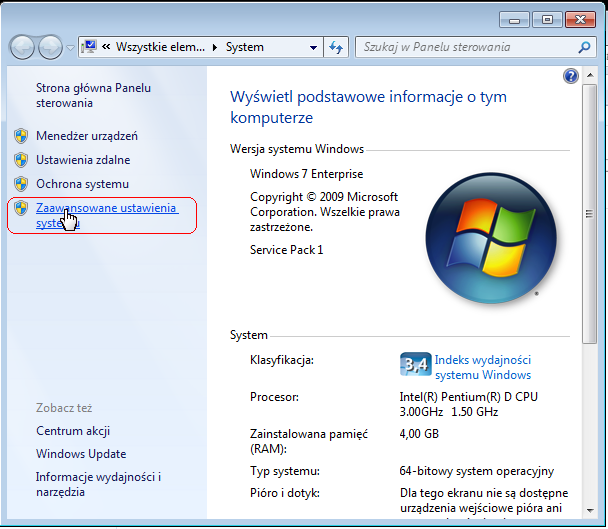Open Informacje wydajności i narzędzia
608x529 pixels.
click(x=98, y=484)
